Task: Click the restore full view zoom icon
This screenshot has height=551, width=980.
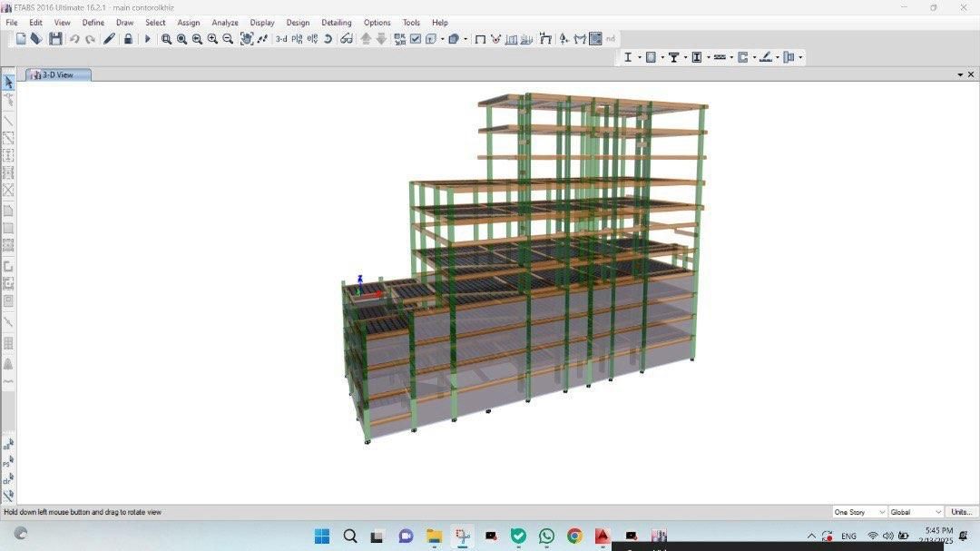Action: pos(181,39)
